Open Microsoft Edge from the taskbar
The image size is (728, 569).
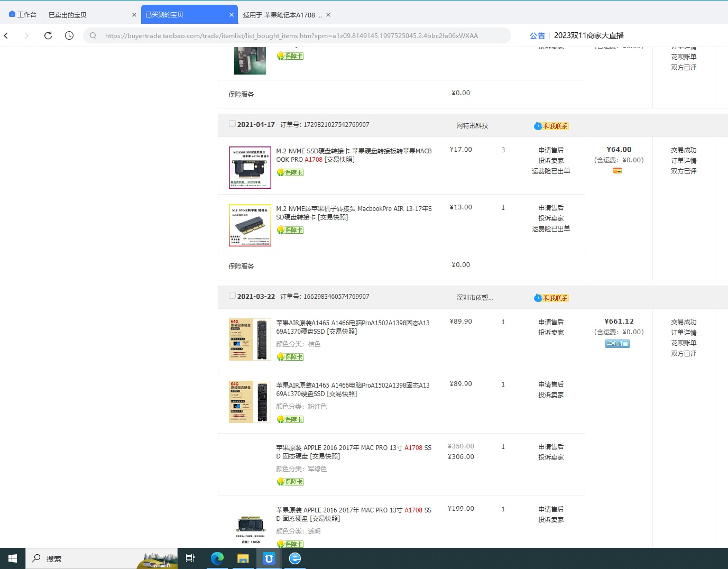click(217, 558)
